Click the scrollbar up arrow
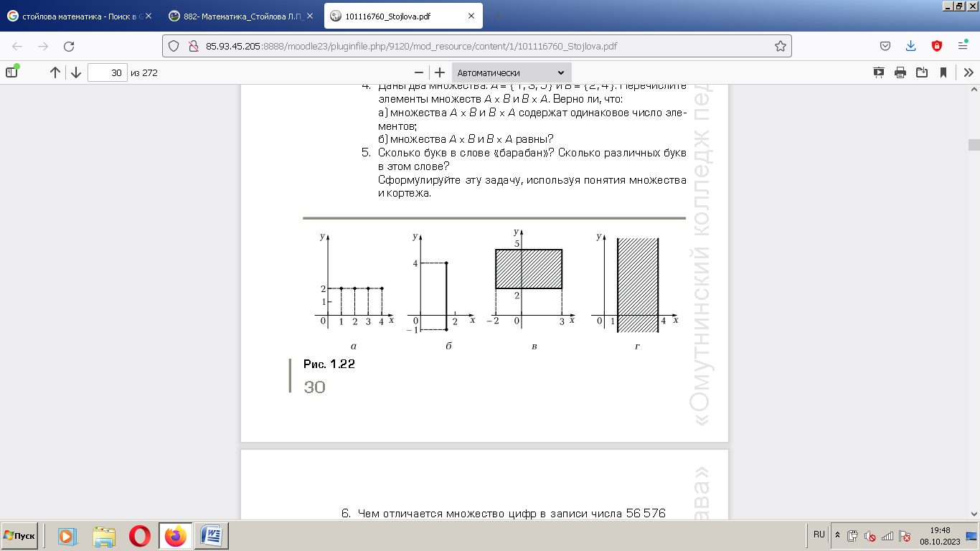This screenshot has width=980, height=551. tap(974, 89)
